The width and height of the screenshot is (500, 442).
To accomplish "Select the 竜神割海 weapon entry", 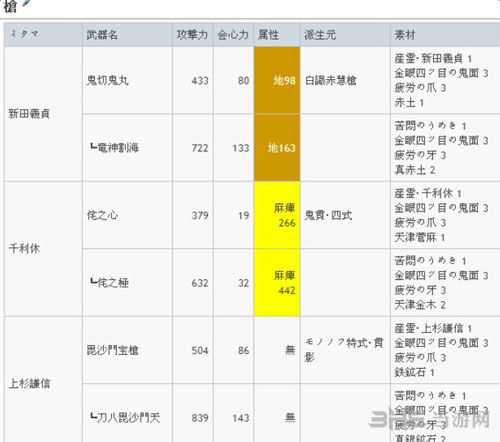I will 114,148.
